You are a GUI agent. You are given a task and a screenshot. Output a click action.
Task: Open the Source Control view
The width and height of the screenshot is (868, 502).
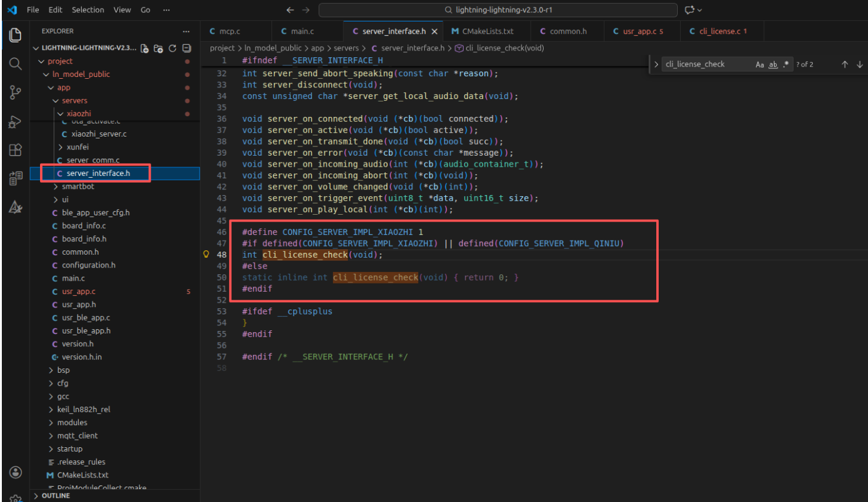point(15,92)
